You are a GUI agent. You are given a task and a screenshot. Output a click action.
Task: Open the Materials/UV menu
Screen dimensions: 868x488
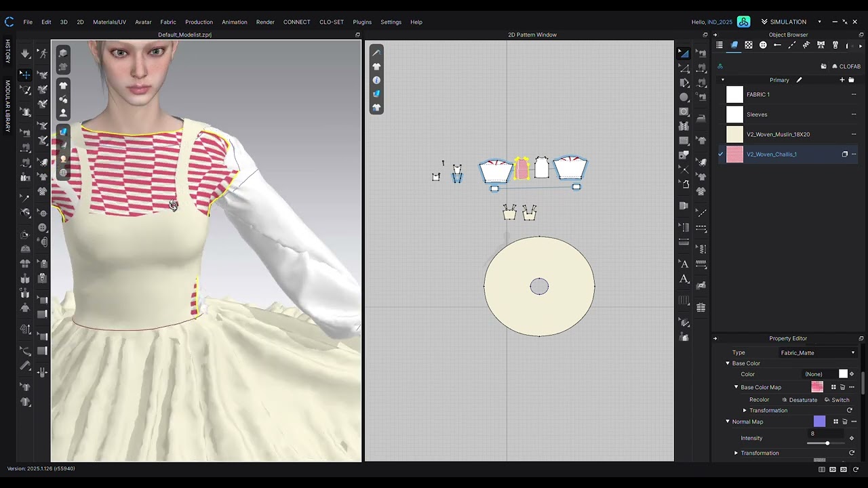tap(109, 22)
